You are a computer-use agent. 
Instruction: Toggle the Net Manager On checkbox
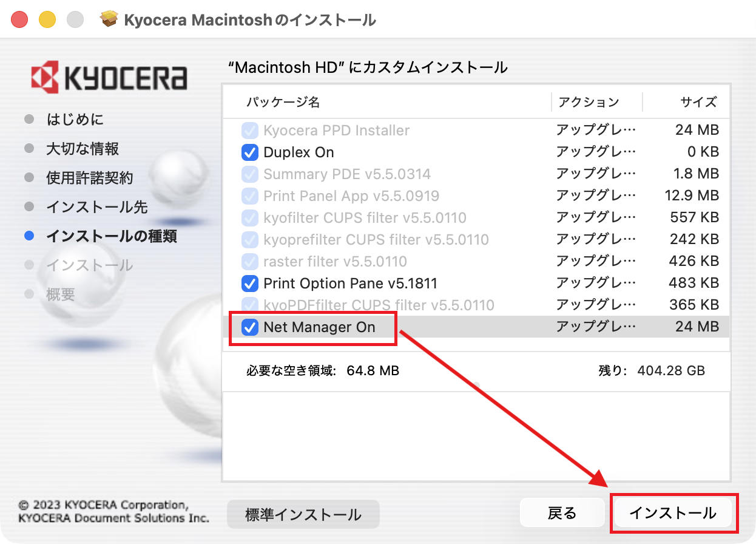click(249, 327)
